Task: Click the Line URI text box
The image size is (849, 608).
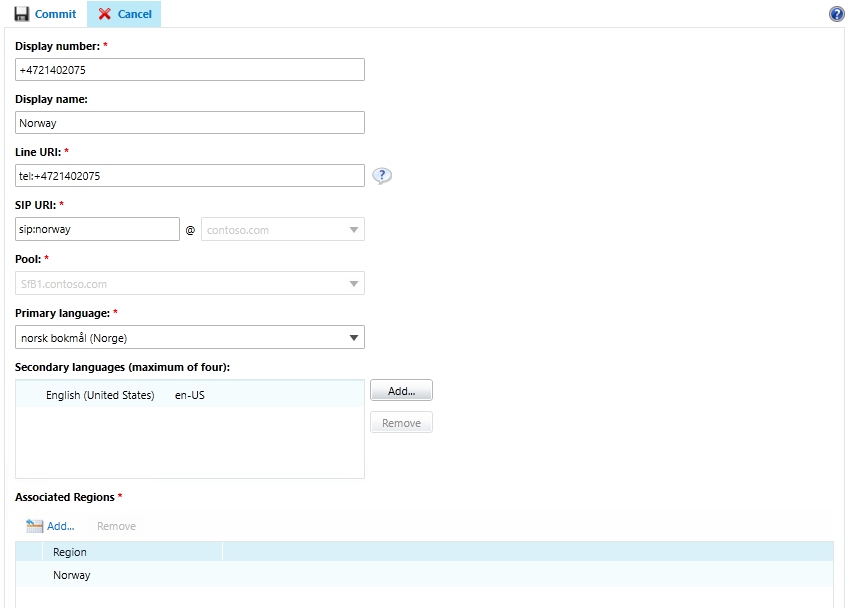Action: tap(190, 176)
